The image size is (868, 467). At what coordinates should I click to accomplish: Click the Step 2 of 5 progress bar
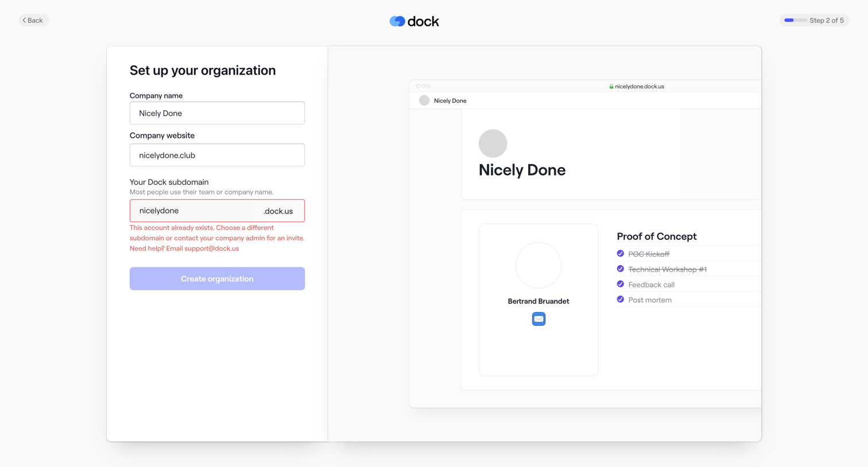[x=795, y=20]
